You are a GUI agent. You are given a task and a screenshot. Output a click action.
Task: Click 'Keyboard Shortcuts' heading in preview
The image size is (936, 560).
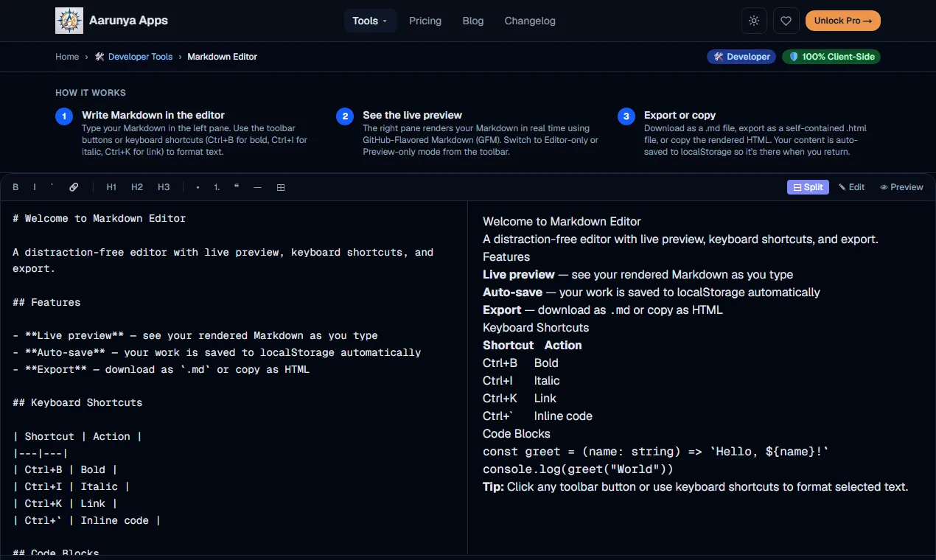[x=536, y=327]
